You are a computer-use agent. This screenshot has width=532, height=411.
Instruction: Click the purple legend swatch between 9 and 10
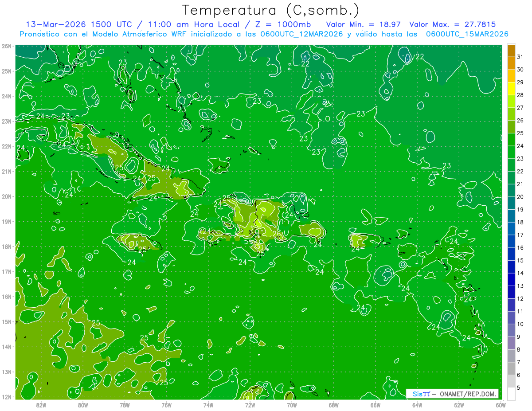511,330
